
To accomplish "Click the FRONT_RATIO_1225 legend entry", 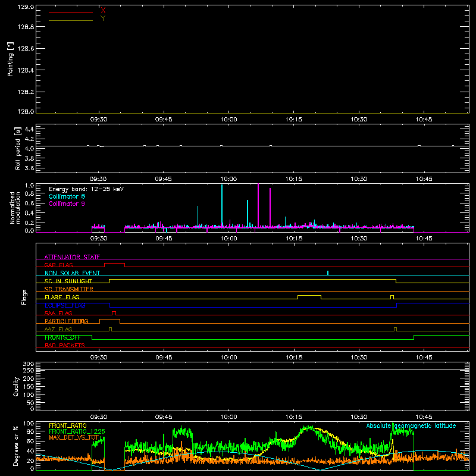I will [x=77, y=431].
